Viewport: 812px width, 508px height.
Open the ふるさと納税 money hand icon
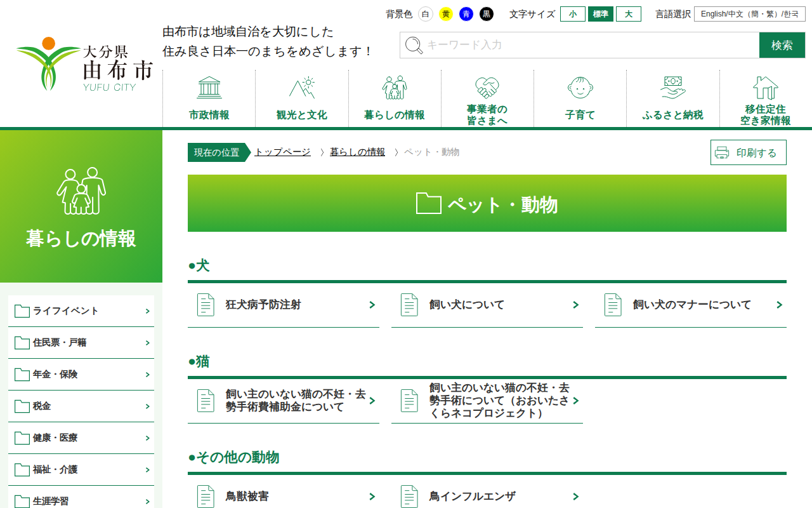672,88
